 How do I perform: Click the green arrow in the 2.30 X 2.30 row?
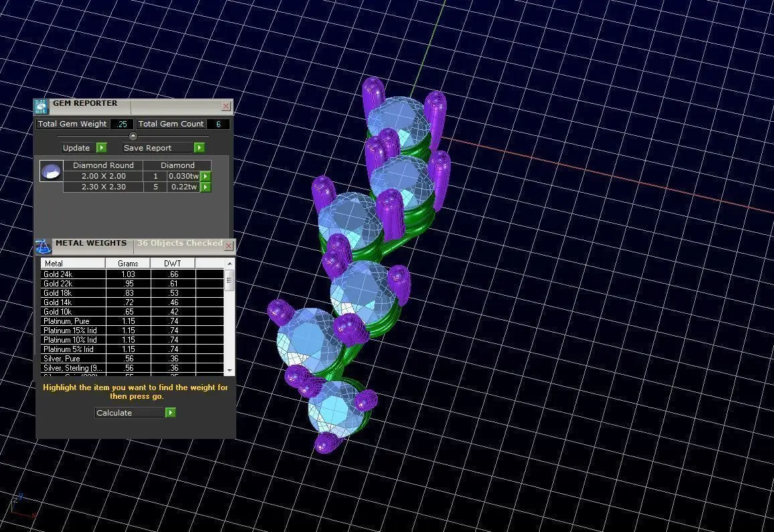pyautogui.click(x=206, y=187)
